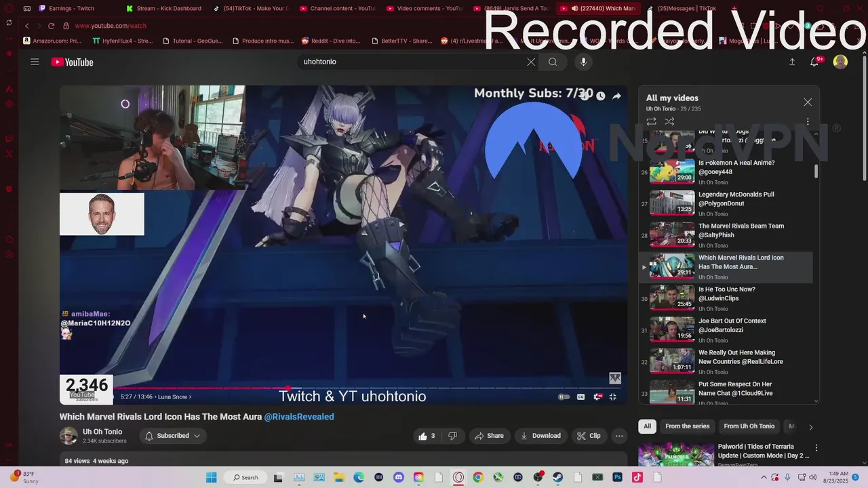
Task: Open Discord from the taskbar
Action: point(399,477)
